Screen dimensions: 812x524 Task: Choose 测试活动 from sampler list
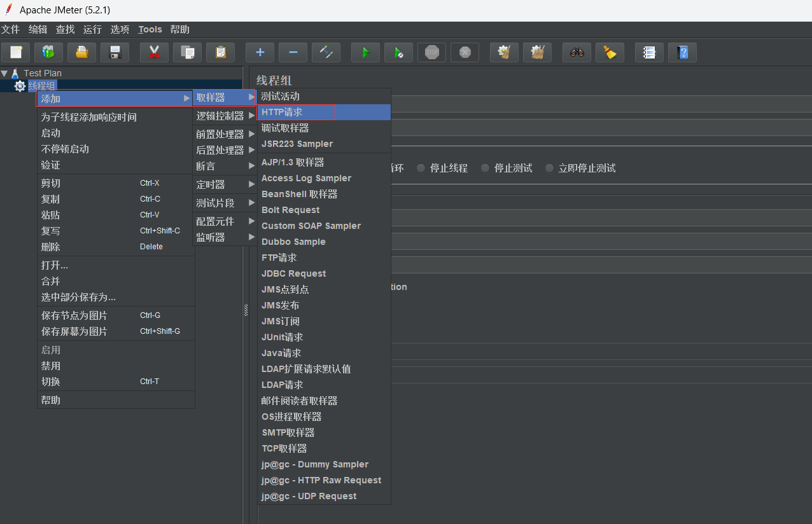point(324,96)
